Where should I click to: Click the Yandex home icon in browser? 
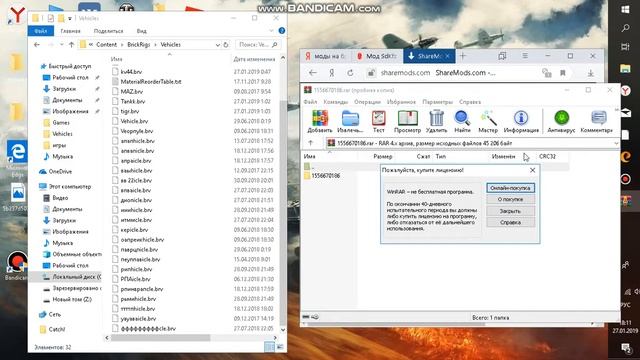coord(331,73)
